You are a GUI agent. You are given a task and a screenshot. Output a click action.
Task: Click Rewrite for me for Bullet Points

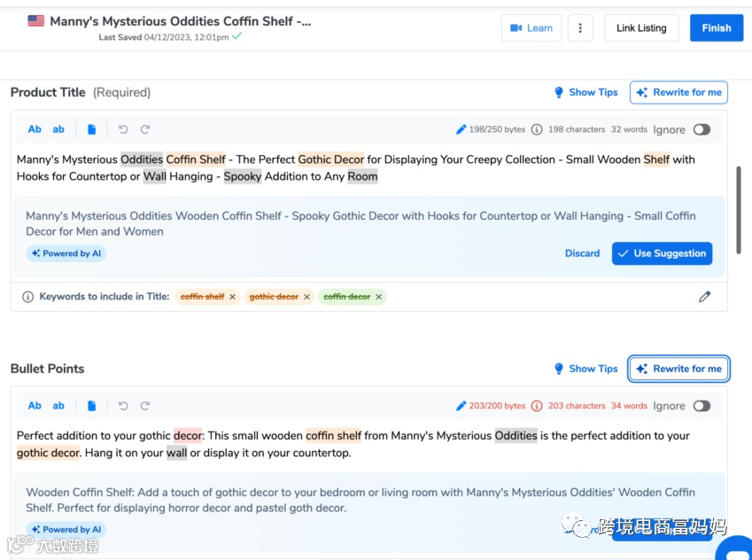(678, 369)
